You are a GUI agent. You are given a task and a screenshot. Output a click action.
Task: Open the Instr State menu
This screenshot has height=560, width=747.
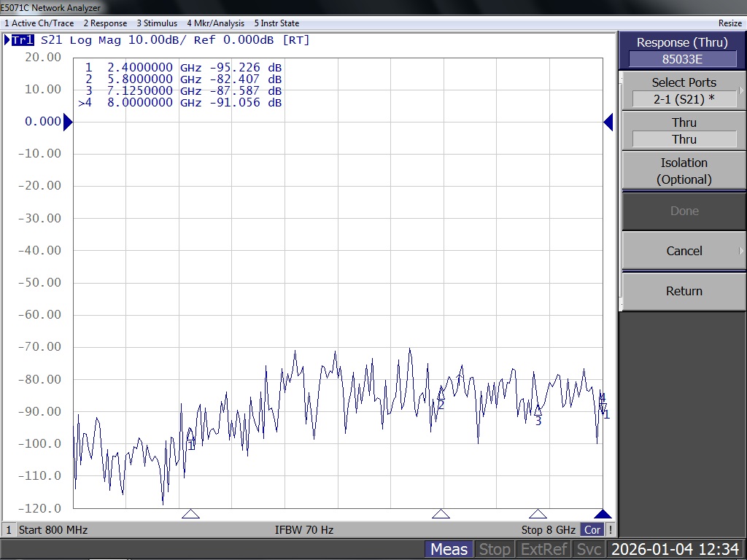(x=276, y=23)
